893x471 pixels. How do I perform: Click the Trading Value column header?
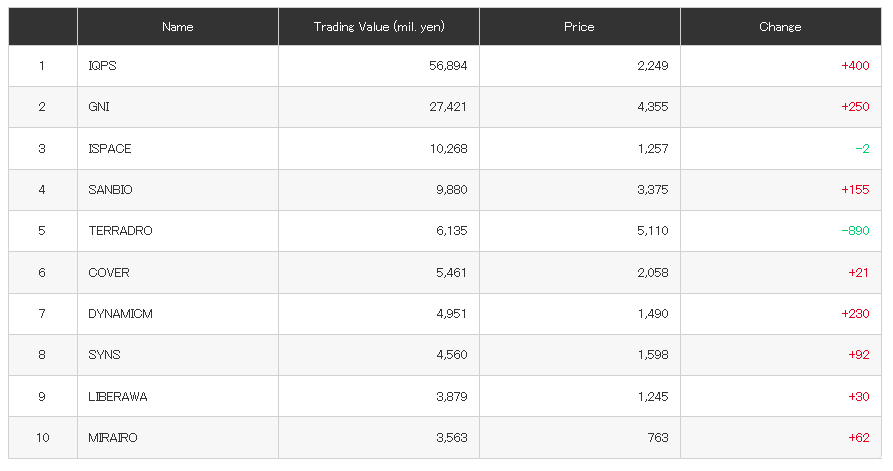click(379, 27)
